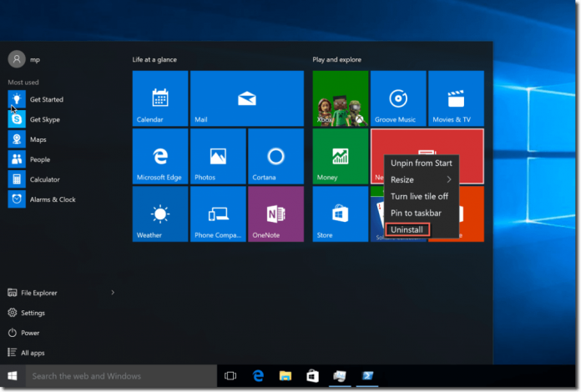Click the Play and explore heading
Screen dimensions: 581x392
coord(336,59)
